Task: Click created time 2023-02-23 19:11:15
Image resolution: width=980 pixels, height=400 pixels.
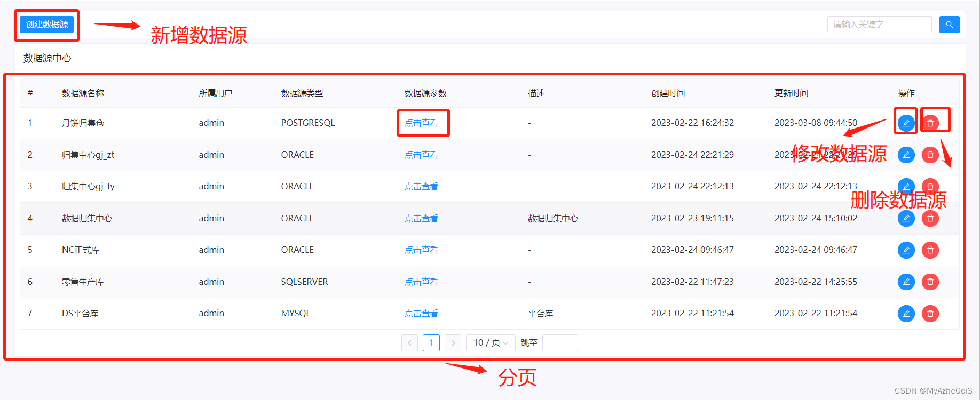Action: pos(692,218)
